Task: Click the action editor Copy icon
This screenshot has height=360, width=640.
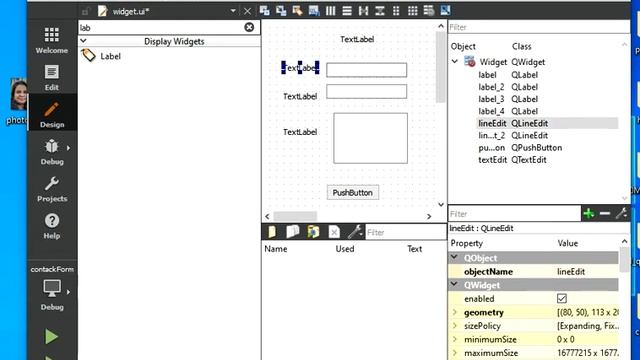Action: click(293, 232)
